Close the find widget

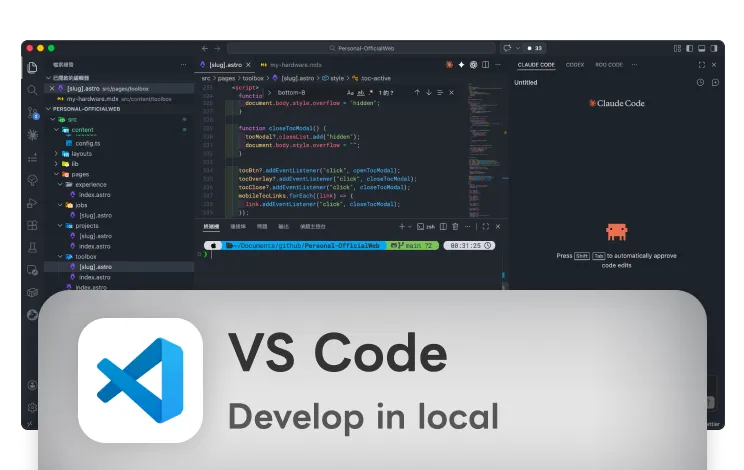point(452,92)
